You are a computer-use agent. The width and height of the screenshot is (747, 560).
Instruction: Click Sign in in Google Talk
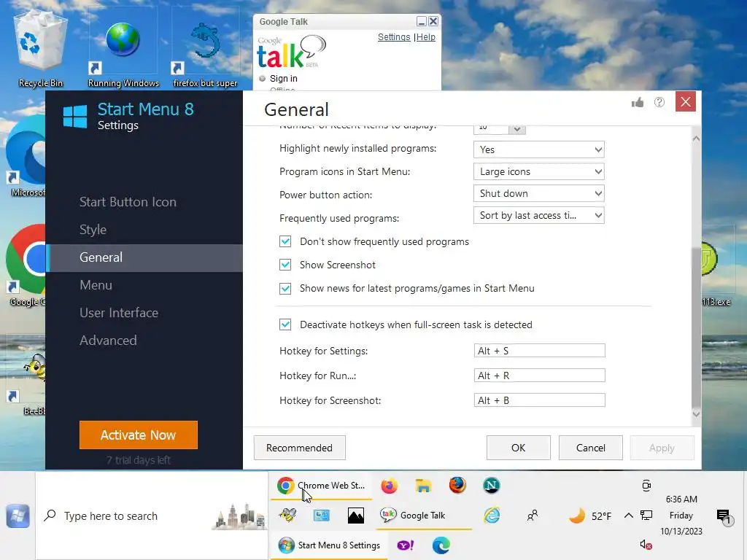point(284,79)
